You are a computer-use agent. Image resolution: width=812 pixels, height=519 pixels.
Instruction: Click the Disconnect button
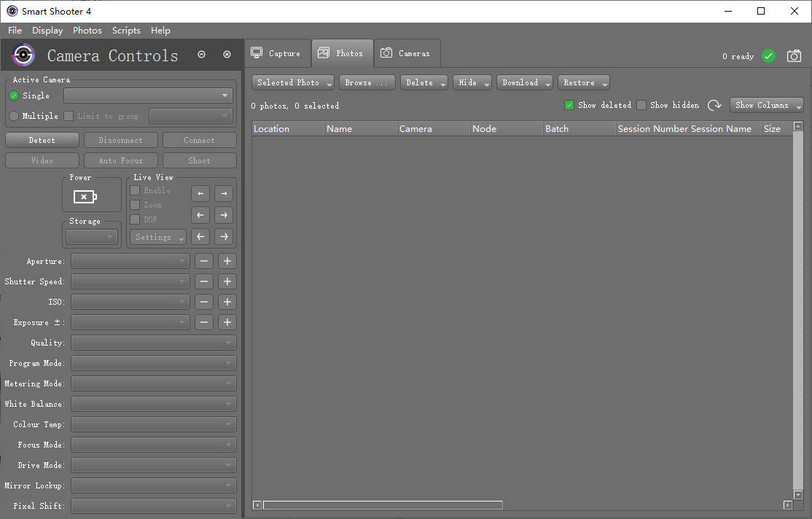pyautogui.click(x=121, y=140)
